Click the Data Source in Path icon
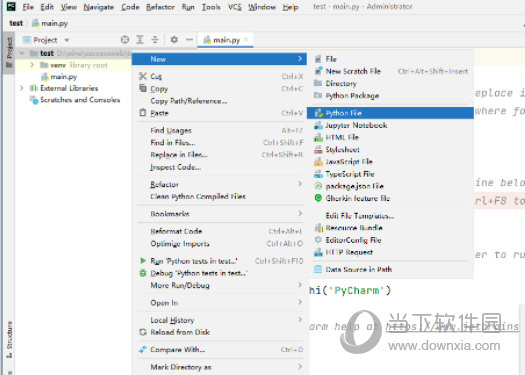Viewport: 525px width, 375px height. click(318, 269)
